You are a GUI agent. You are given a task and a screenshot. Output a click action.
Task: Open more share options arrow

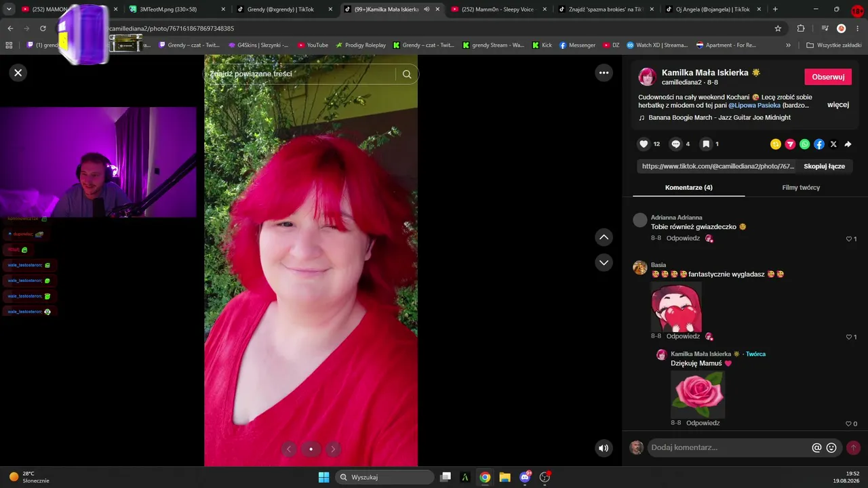click(848, 144)
